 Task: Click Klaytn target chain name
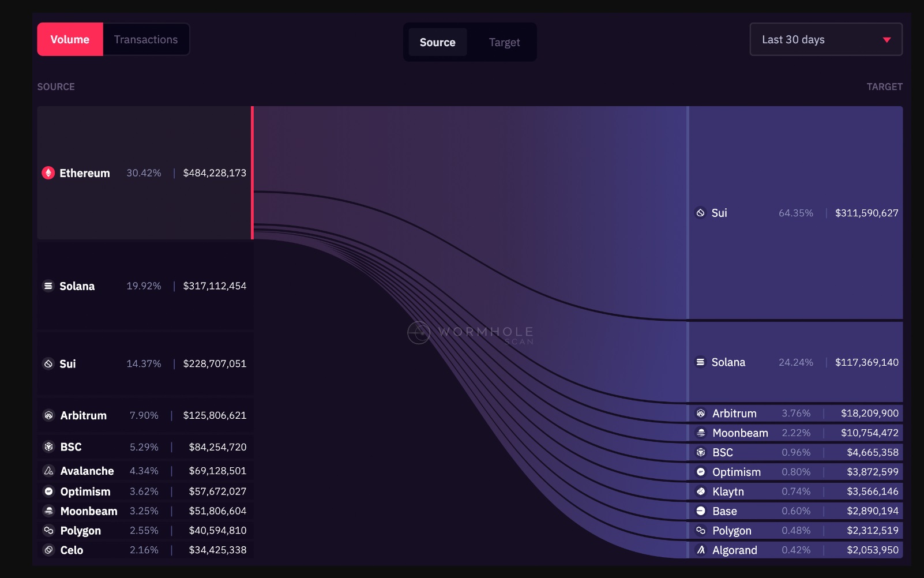[x=728, y=491]
